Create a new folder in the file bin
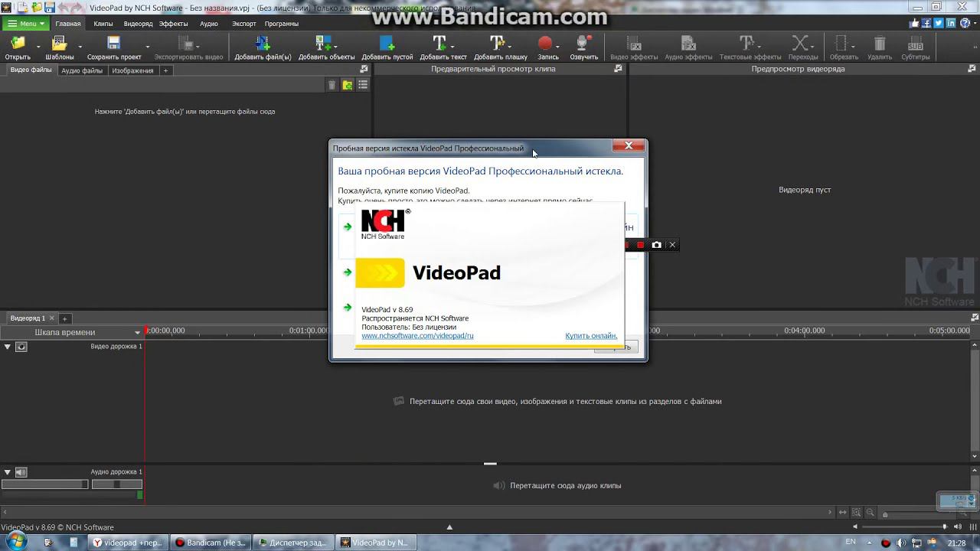 click(x=348, y=85)
